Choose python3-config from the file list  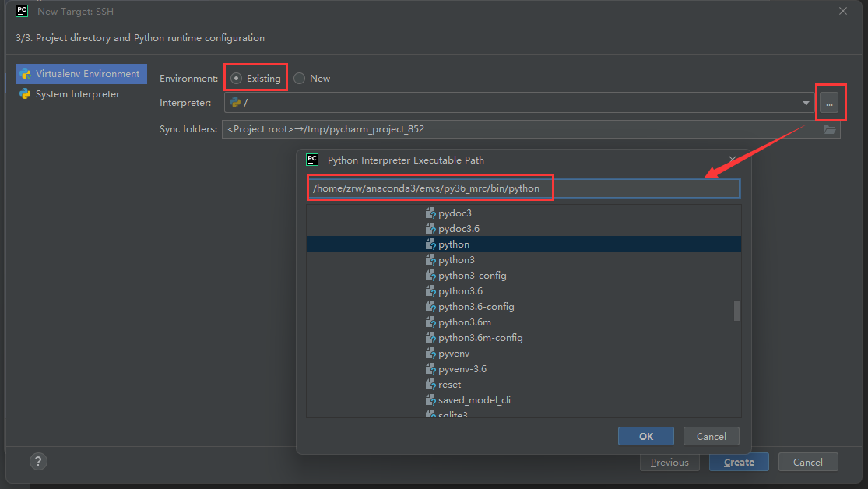point(472,276)
